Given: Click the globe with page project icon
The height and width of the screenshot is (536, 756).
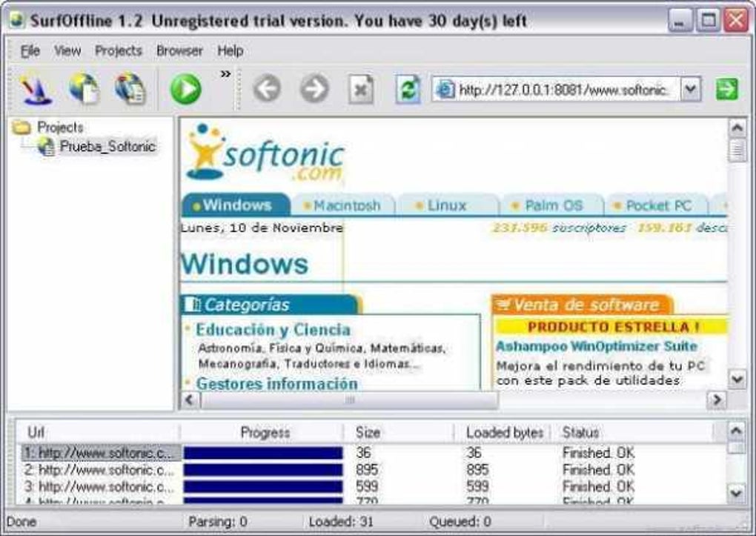Looking at the screenshot, I should tap(84, 89).
